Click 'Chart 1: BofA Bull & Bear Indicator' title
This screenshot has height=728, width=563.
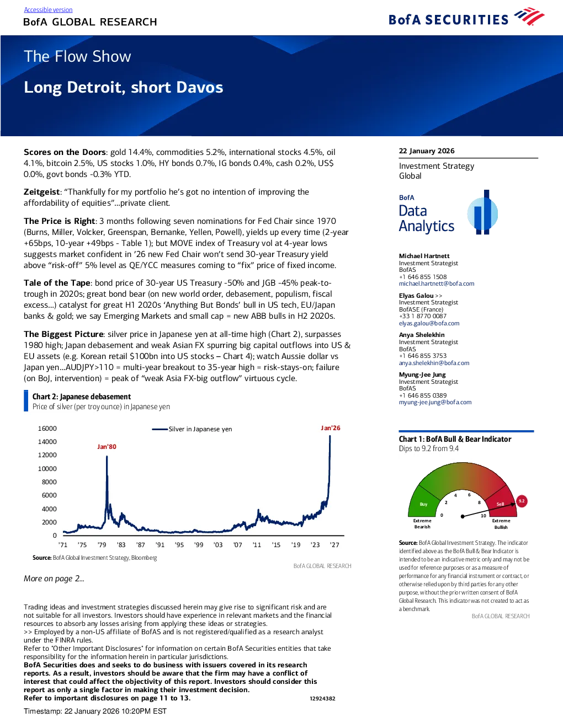click(455, 439)
